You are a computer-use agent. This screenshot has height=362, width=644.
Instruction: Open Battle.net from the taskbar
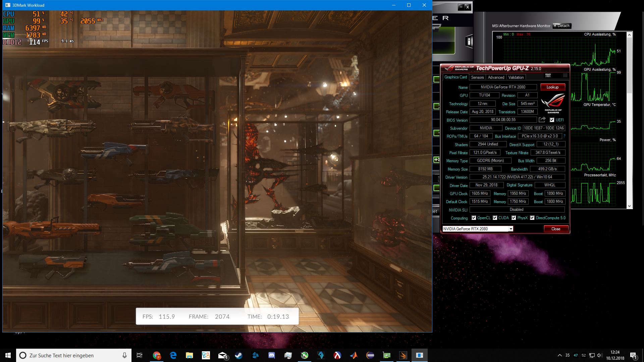255,355
